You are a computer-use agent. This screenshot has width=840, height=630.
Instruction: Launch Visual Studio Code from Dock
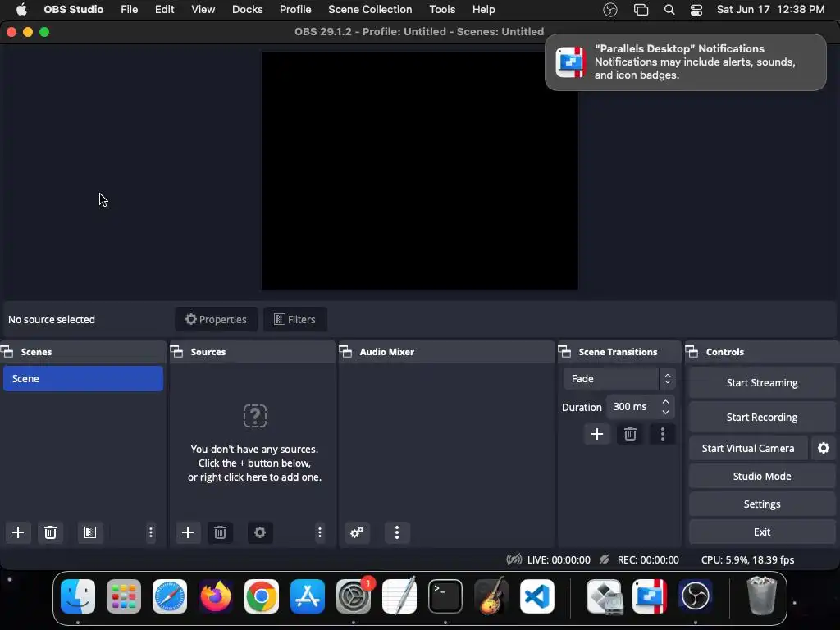click(x=537, y=596)
